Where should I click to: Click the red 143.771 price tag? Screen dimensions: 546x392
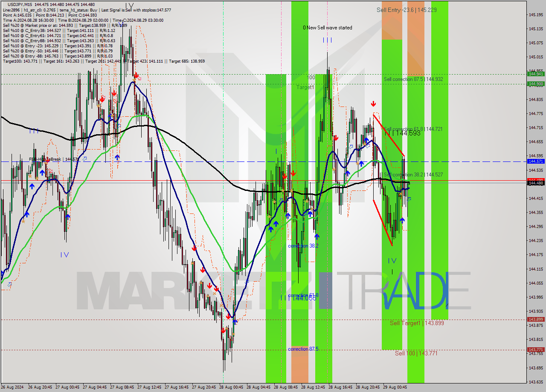(536, 350)
